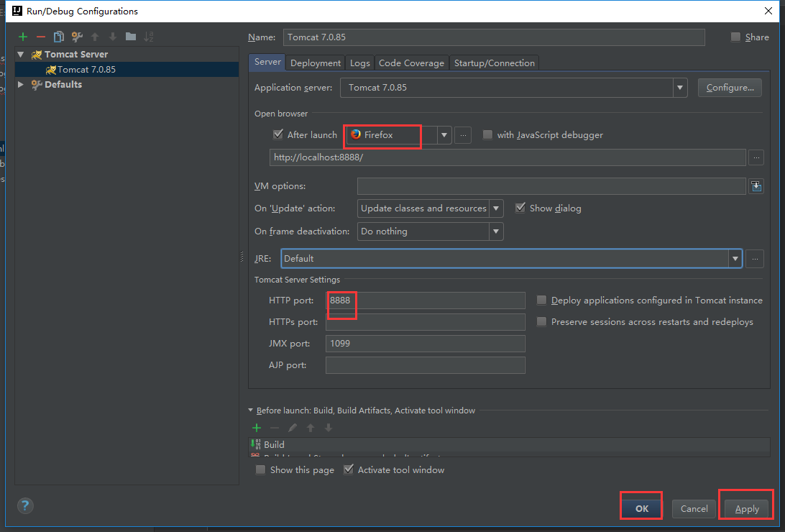Remove before launch task minus icon

[x=275, y=428]
